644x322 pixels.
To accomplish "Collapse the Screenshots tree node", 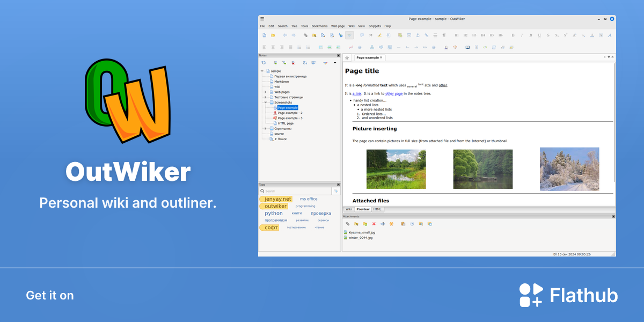I will pyautogui.click(x=266, y=103).
